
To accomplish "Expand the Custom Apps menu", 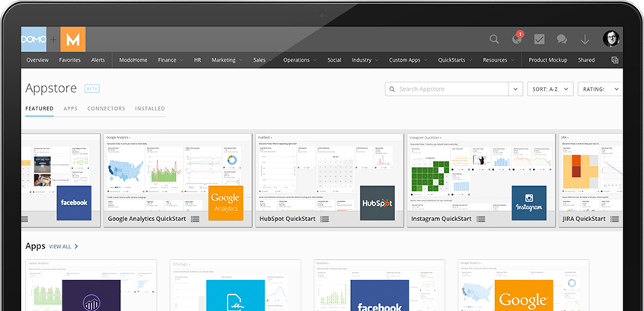I will pos(408,60).
